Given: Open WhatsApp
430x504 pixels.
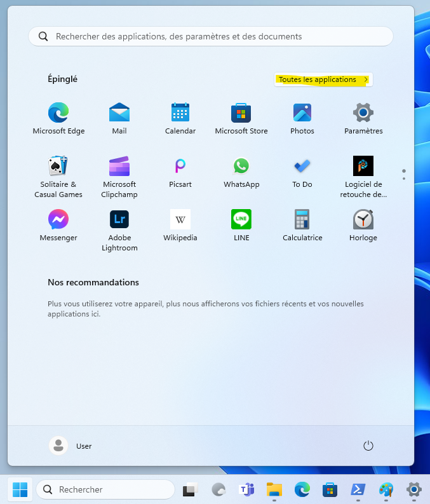Looking at the screenshot, I should coord(241,173).
